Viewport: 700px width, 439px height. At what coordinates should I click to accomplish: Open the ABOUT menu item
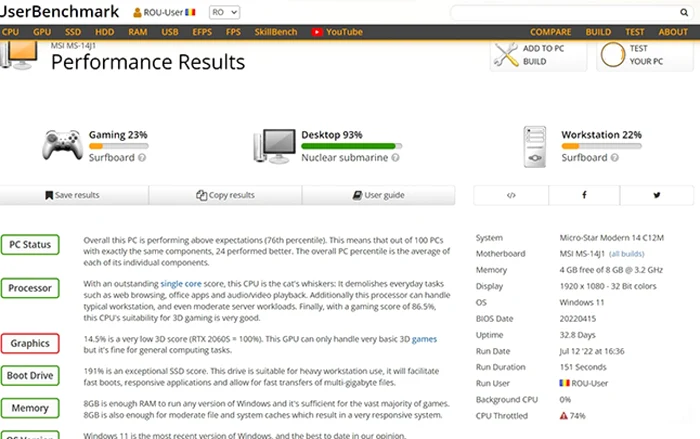673,32
